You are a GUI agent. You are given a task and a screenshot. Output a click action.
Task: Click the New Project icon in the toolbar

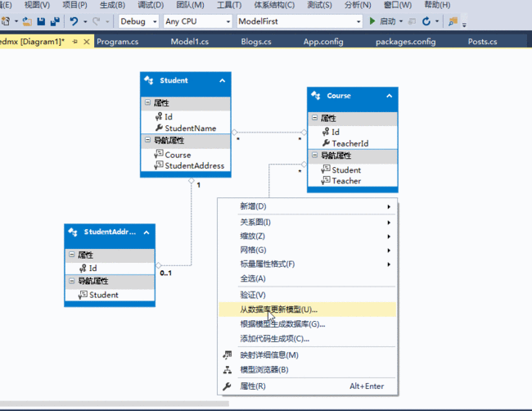[x=6, y=21]
